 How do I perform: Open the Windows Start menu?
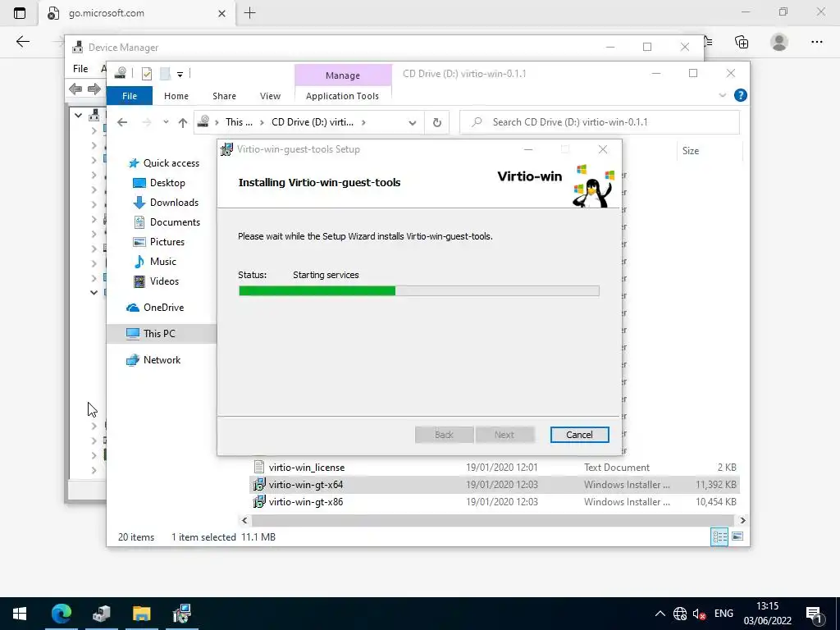[x=20, y=614]
